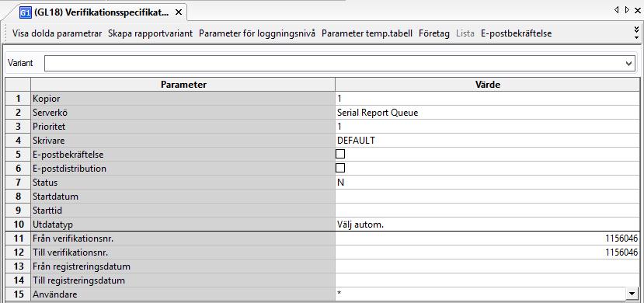The height and width of the screenshot is (303, 644).
Task: Close the GL18 Verifikationsspecifikat tab
Action: 178,12
